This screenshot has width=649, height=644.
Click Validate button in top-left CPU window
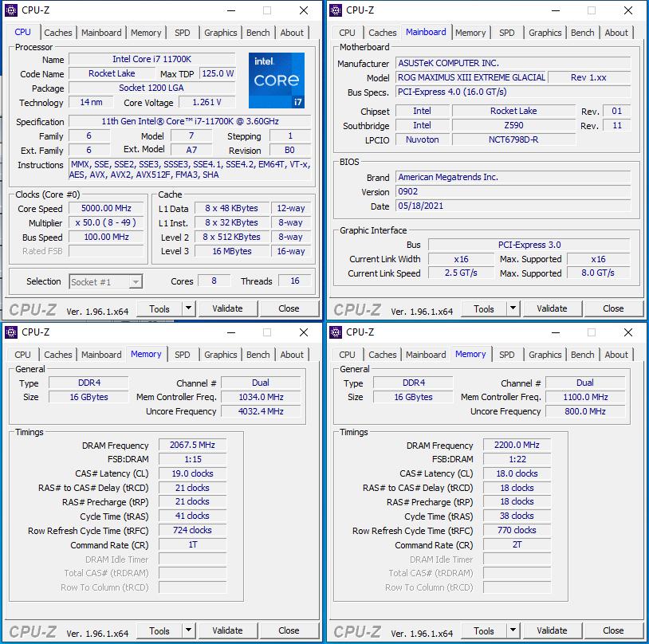[228, 308]
